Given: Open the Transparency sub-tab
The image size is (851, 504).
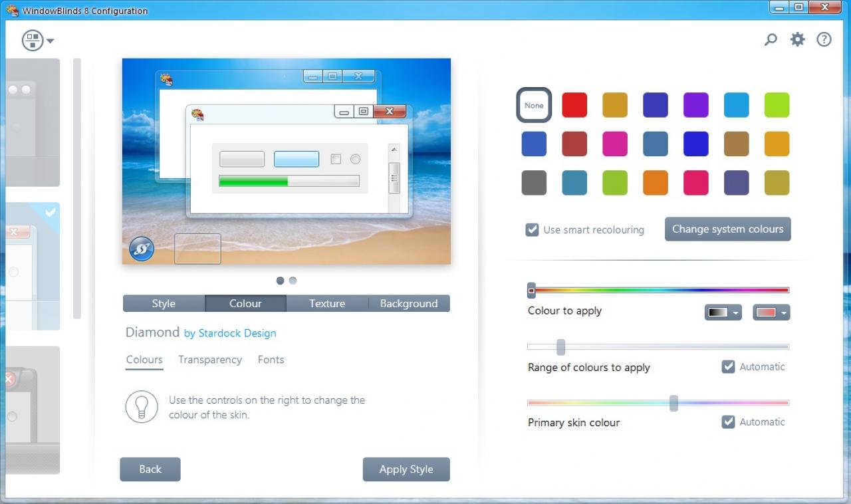Looking at the screenshot, I should coord(210,360).
